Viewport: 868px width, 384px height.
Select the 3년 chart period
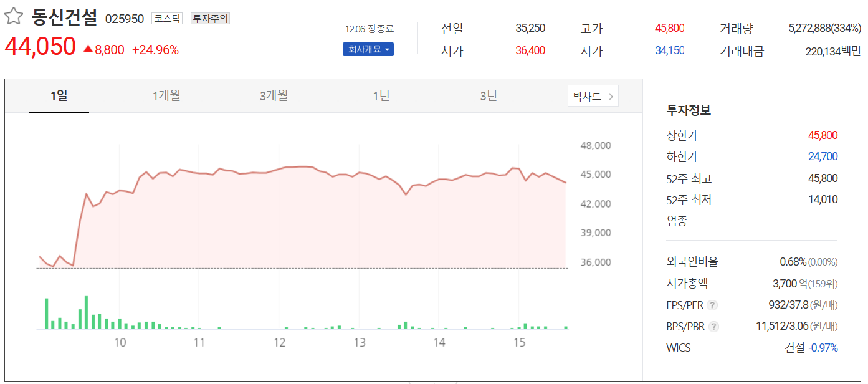pyautogui.click(x=488, y=95)
